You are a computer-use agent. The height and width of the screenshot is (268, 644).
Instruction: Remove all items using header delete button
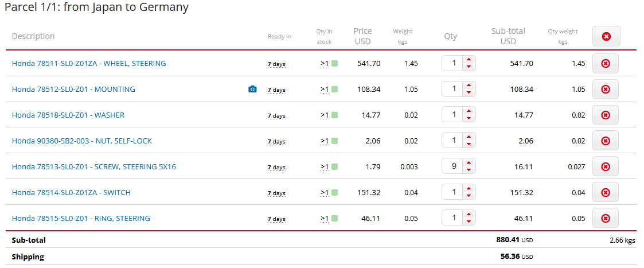coord(606,37)
